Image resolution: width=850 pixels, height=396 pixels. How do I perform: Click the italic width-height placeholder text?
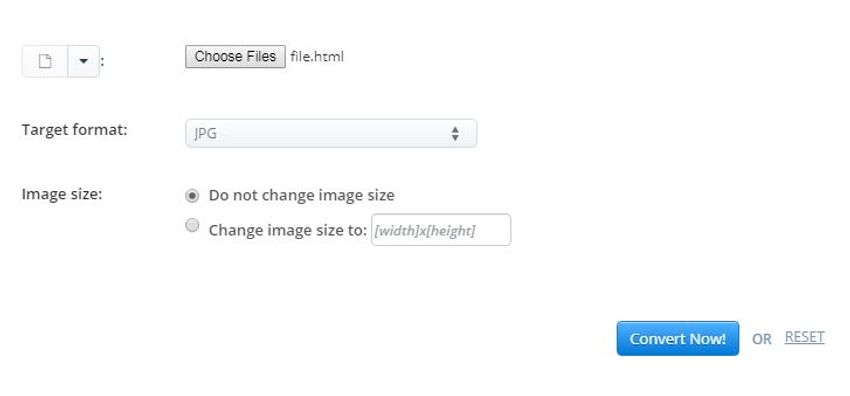424,231
